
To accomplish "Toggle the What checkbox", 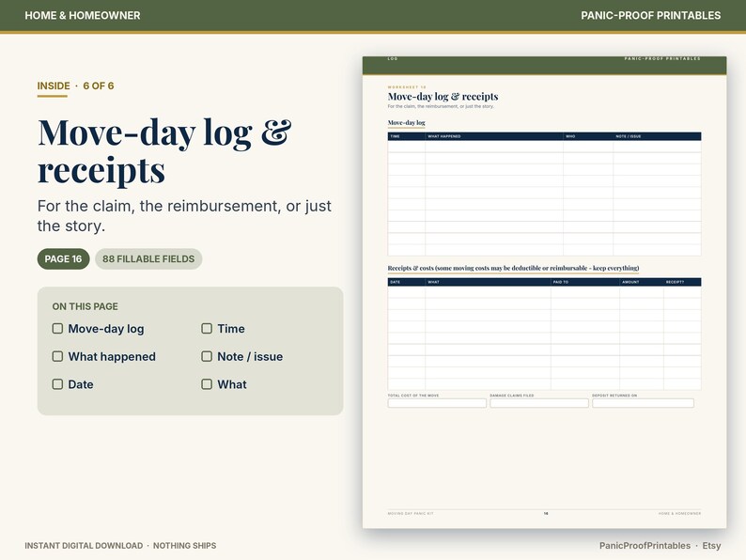I will (207, 384).
